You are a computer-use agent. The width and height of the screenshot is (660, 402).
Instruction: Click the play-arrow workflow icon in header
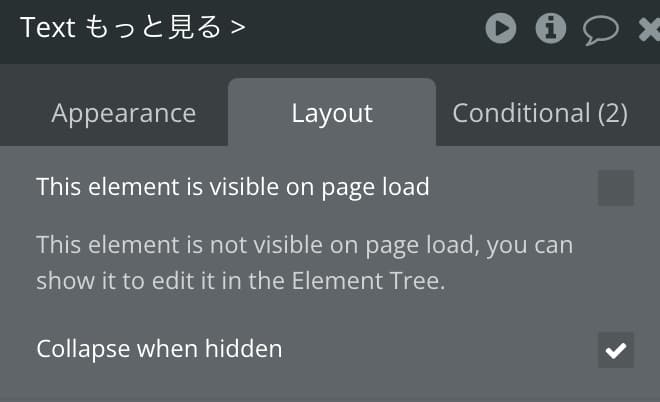click(500, 28)
